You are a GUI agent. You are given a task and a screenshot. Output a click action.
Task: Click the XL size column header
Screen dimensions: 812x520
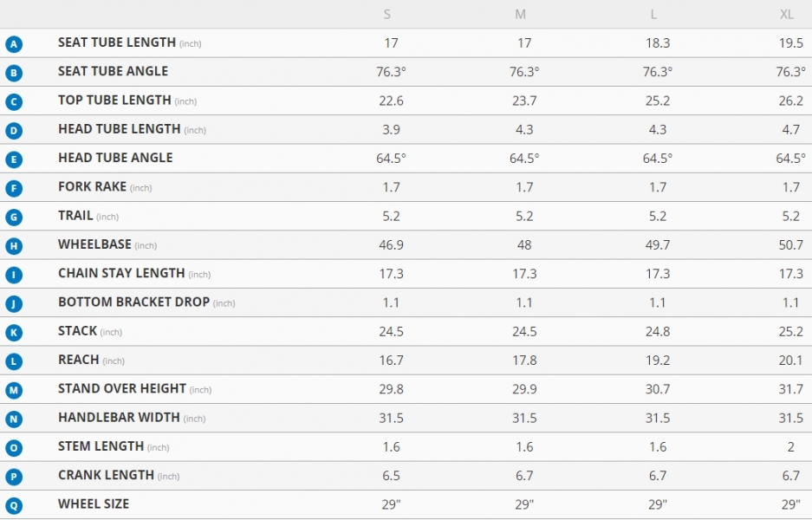787,15
